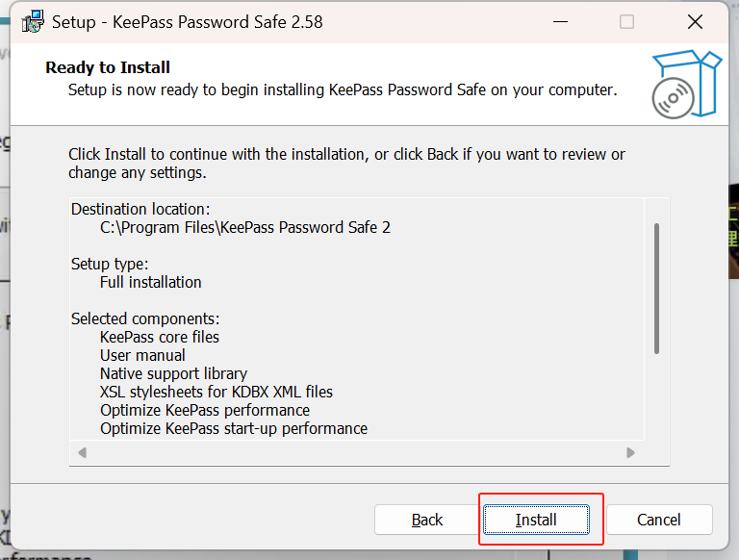Cancel the KeePass installation
The height and width of the screenshot is (560, 739).
(x=659, y=520)
